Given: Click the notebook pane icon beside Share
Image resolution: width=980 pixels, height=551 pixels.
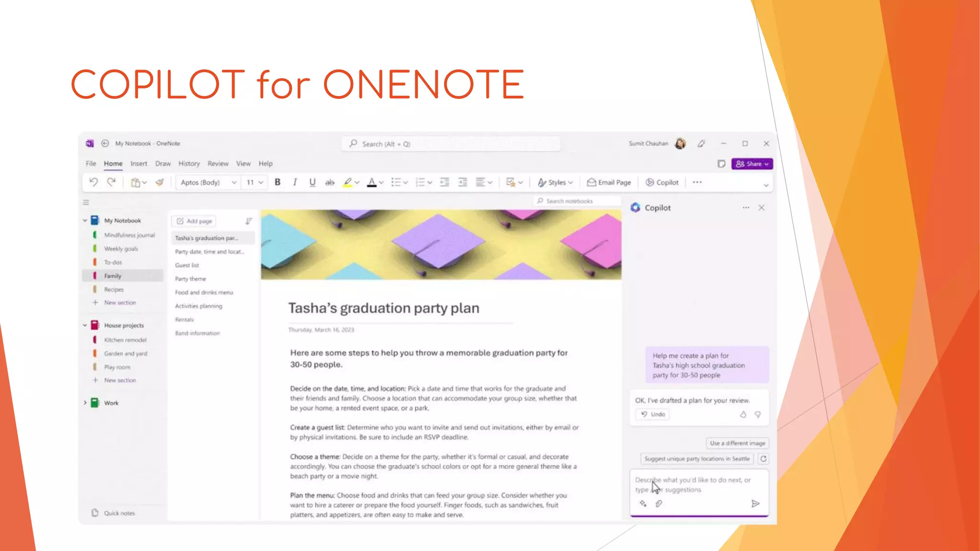Looking at the screenshot, I should (721, 164).
